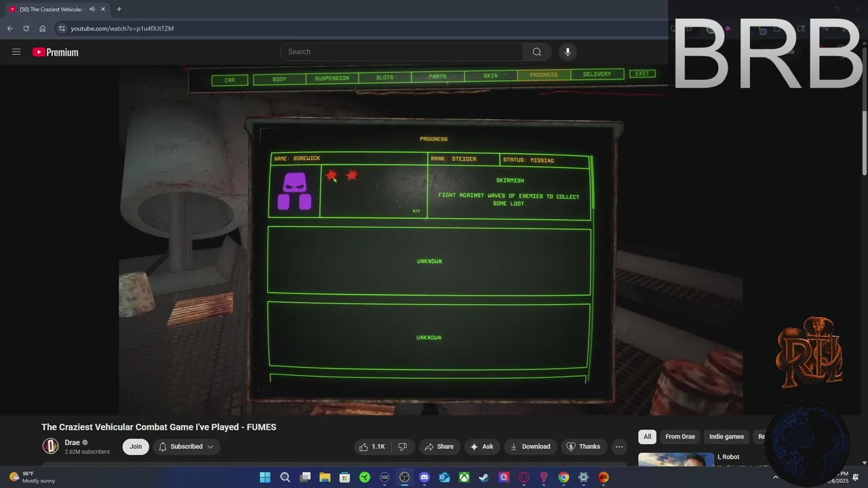868x488 pixels.
Task: Click the purple Borewick enemy icon
Action: [x=295, y=192]
